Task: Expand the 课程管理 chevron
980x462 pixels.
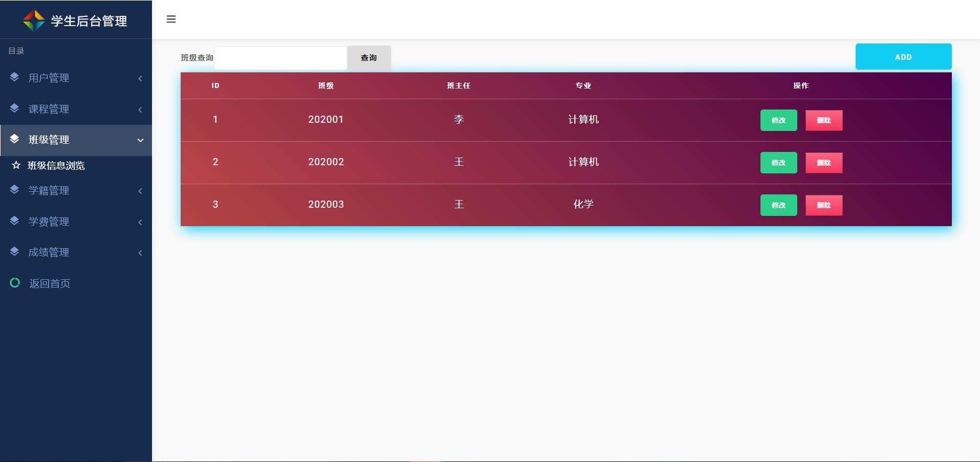Action: pyautogui.click(x=140, y=109)
